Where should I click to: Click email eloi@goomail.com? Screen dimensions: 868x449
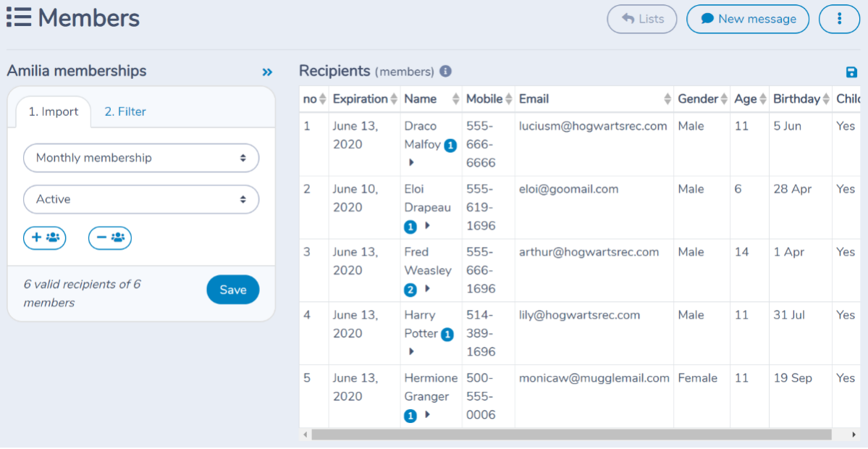click(568, 189)
